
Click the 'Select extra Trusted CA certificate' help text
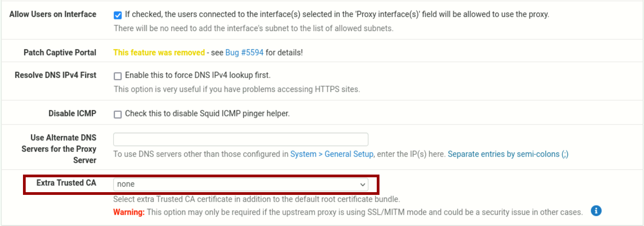[256, 199]
